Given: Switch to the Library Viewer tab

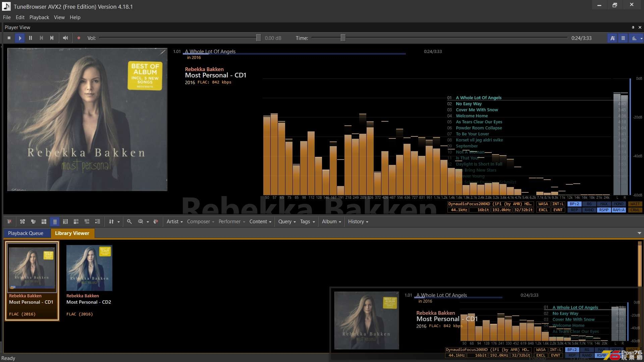Looking at the screenshot, I should point(72,233).
